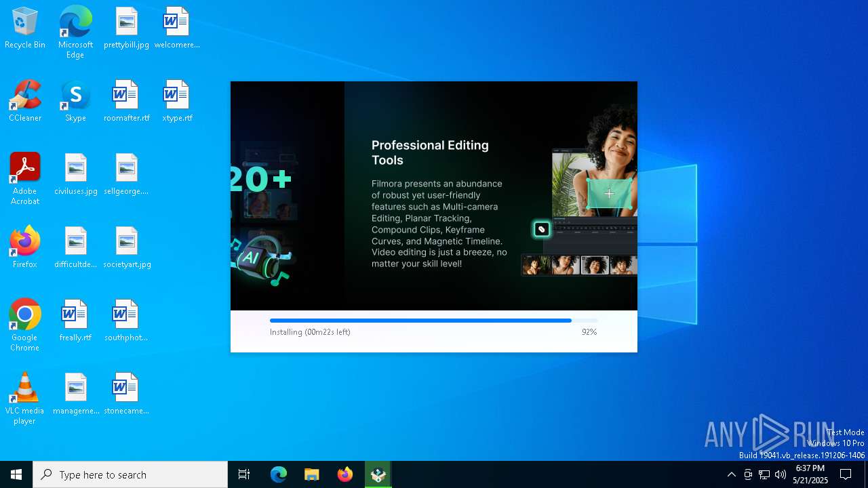868x488 pixels.
Task: Click the "Professional Editing Tools" heading
Action: click(430, 152)
